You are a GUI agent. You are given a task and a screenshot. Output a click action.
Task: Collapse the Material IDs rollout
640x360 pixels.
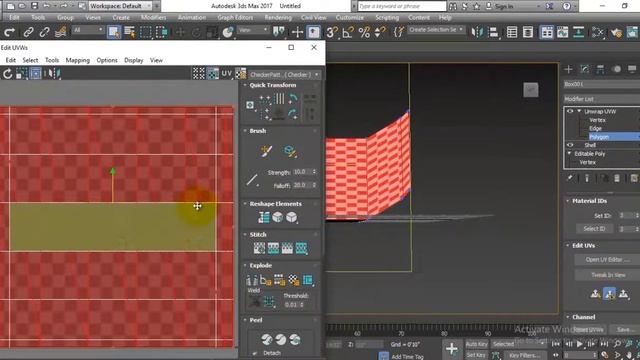(x=568, y=201)
